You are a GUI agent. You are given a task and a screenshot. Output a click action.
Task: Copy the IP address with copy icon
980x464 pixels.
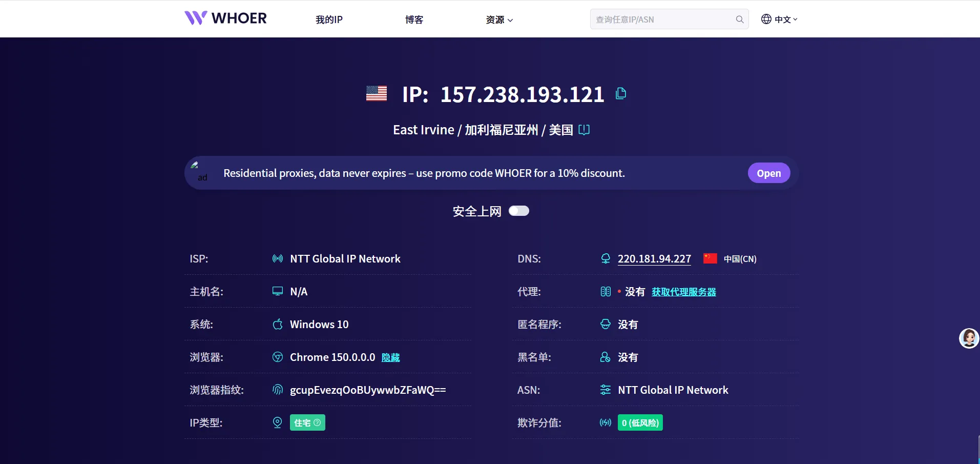[621, 93]
